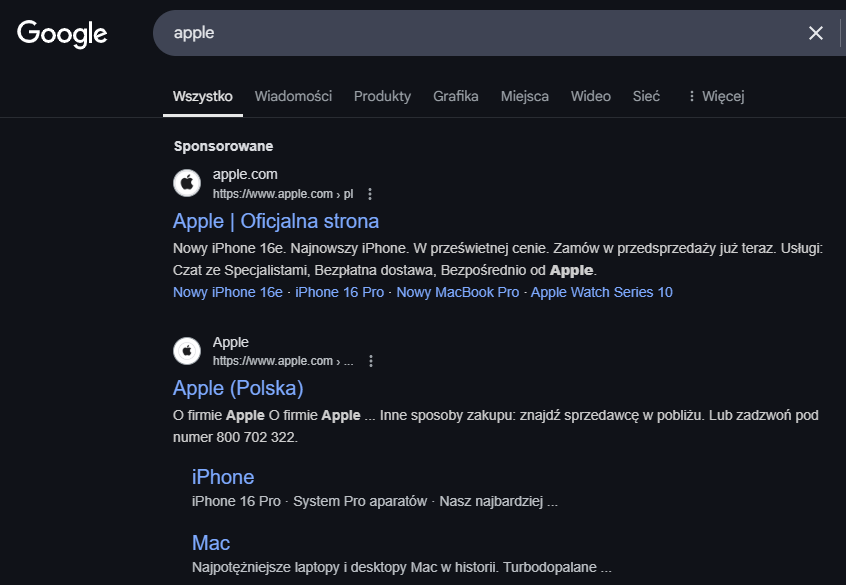Click Apple favicon of Apple (Polska) result
The image size is (846, 585).
(187, 351)
